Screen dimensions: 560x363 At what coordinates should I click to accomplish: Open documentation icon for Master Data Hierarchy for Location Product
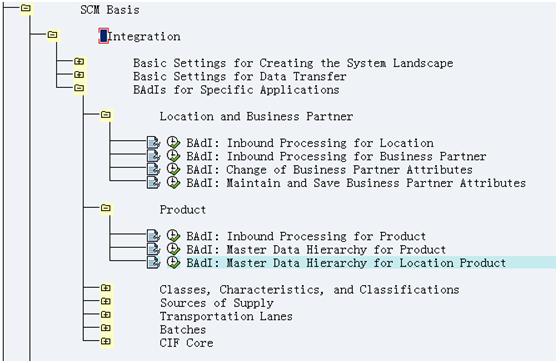click(x=154, y=263)
